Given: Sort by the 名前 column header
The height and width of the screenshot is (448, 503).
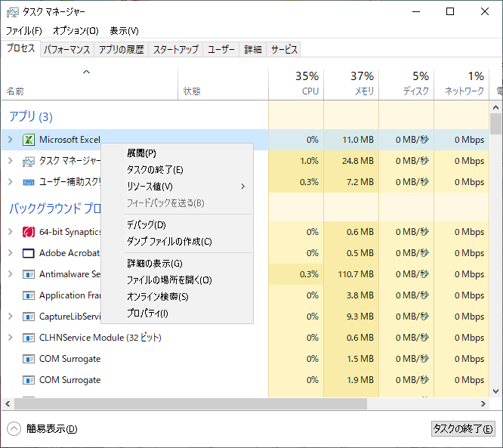Looking at the screenshot, I should tap(90, 84).
